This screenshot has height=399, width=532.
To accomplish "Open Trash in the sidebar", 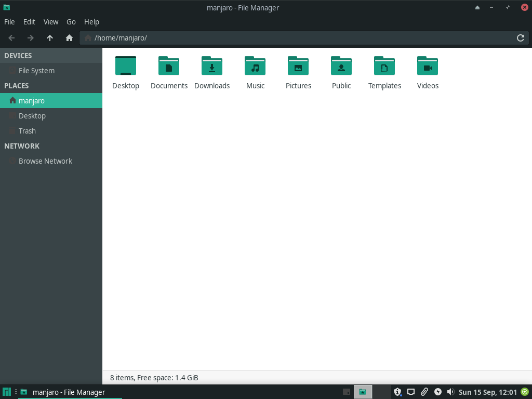I will (51, 131).
